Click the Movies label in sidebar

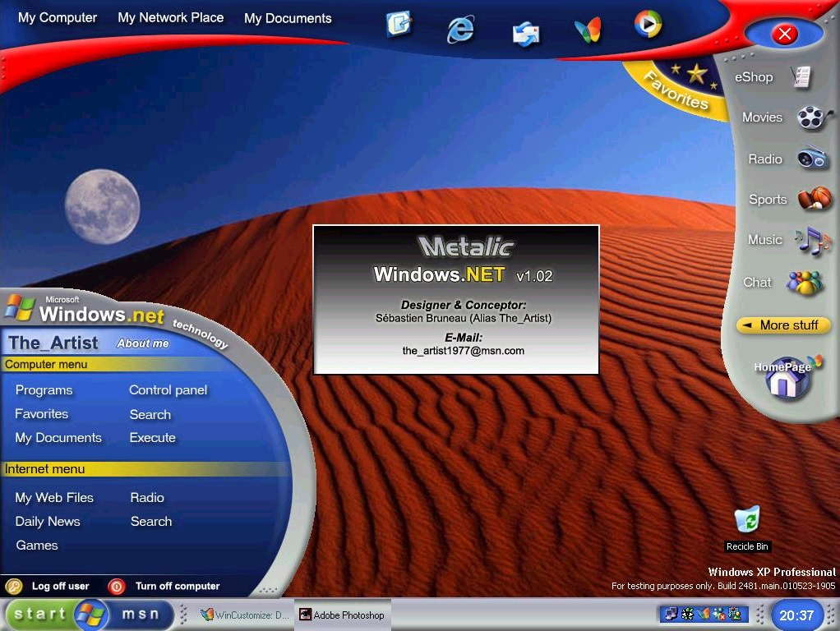(762, 117)
